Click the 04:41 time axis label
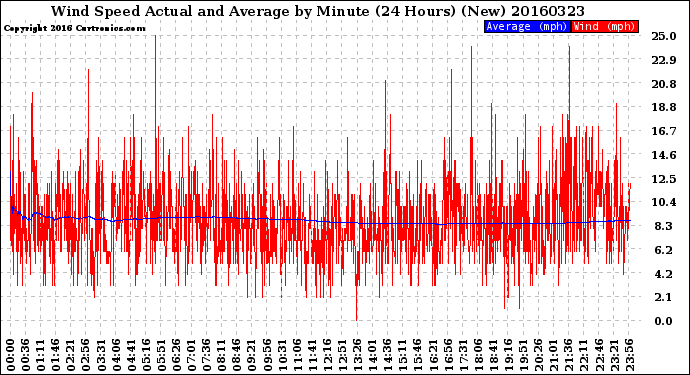The height and width of the screenshot is (375, 690). pyautogui.click(x=131, y=355)
